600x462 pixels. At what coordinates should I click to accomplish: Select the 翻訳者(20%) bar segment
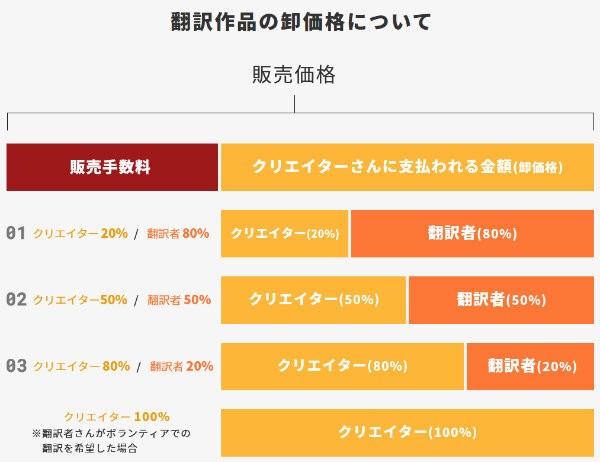530,366
